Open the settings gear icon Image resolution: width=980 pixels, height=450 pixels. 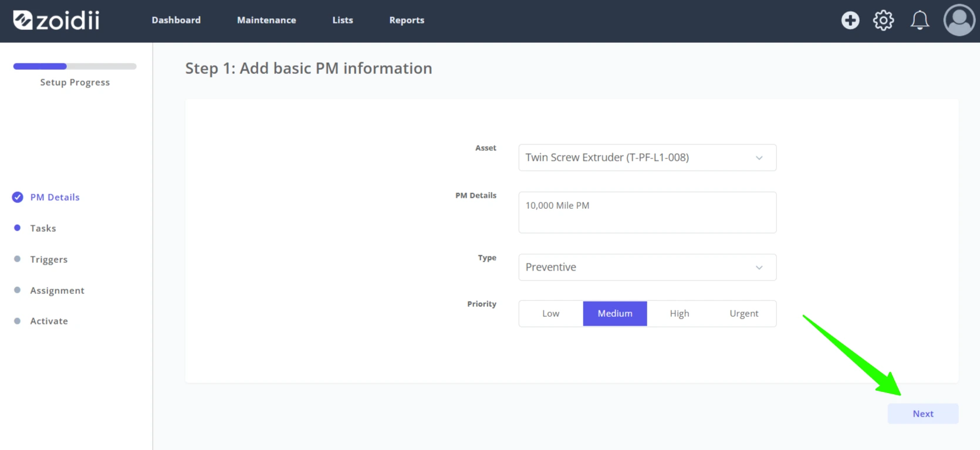pyautogui.click(x=883, y=21)
